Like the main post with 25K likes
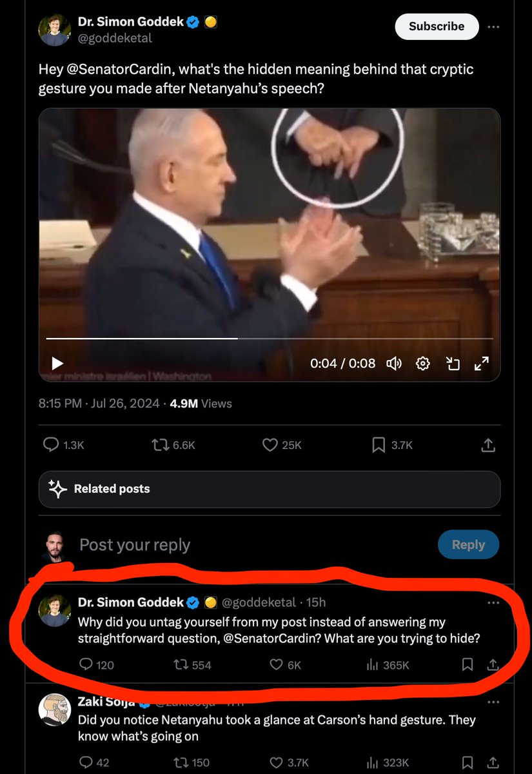 (x=270, y=444)
